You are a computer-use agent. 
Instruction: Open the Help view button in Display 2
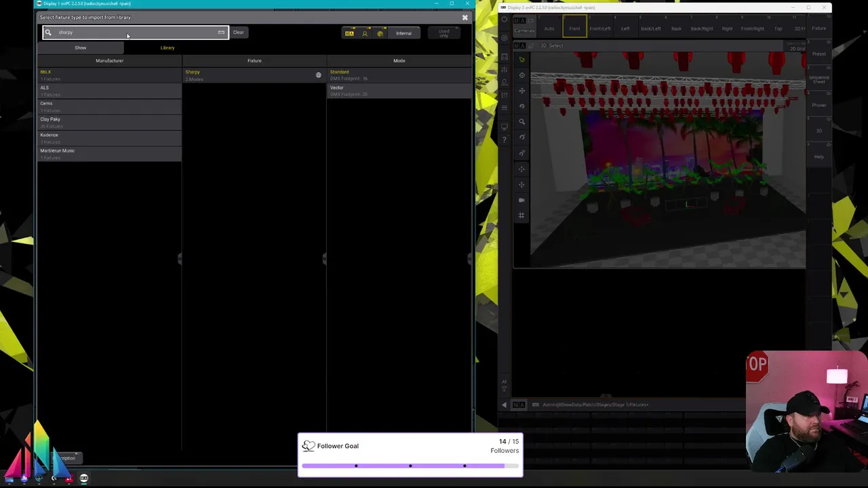(x=819, y=157)
